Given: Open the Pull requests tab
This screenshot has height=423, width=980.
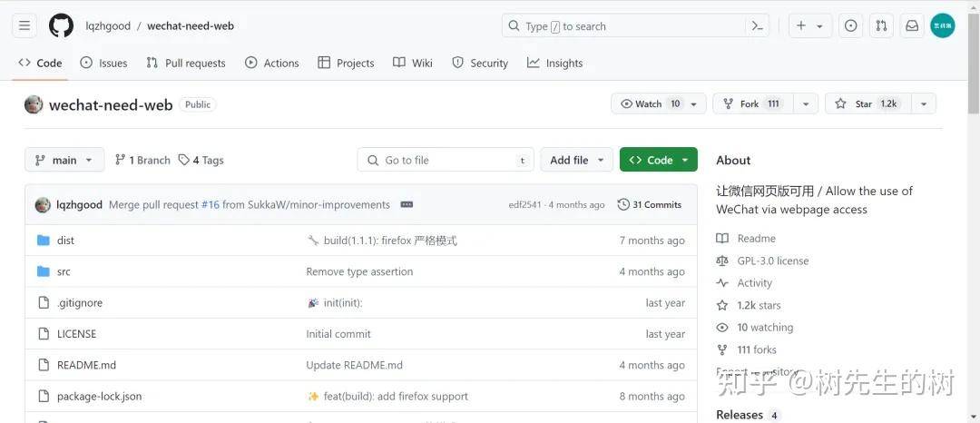Looking at the screenshot, I should point(186,64).
